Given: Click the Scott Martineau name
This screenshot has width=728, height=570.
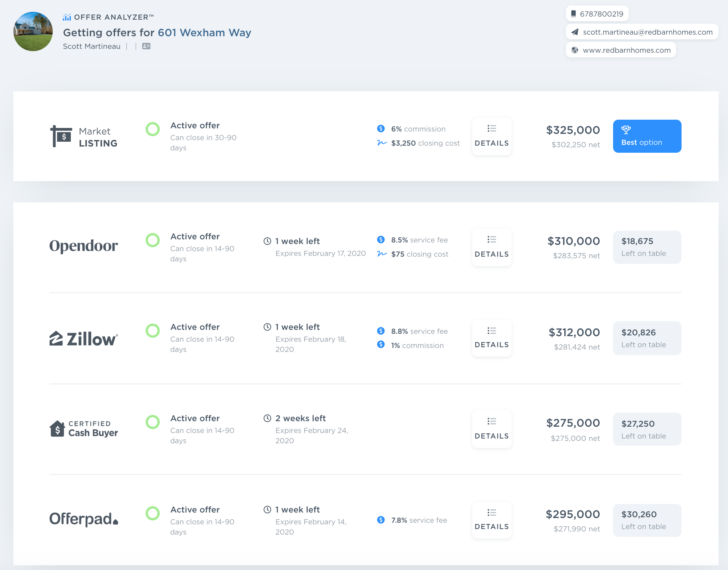Looking at the screenshot, I should [92, 46].
